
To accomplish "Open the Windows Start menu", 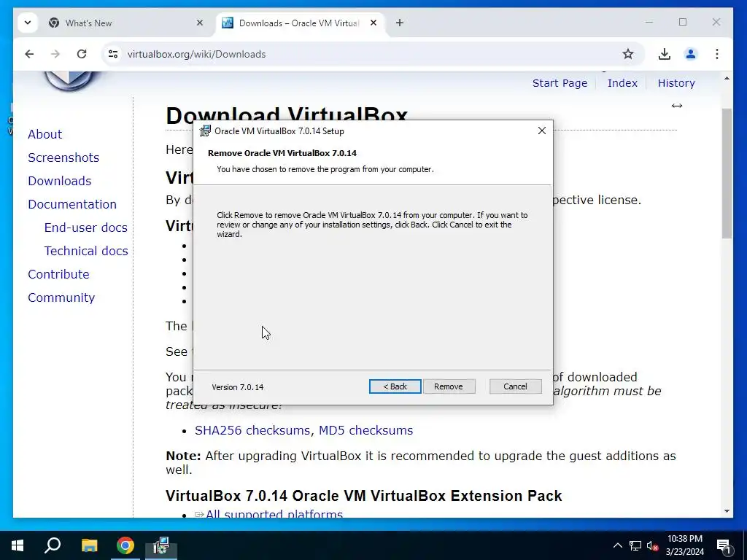I will (18, 545).
